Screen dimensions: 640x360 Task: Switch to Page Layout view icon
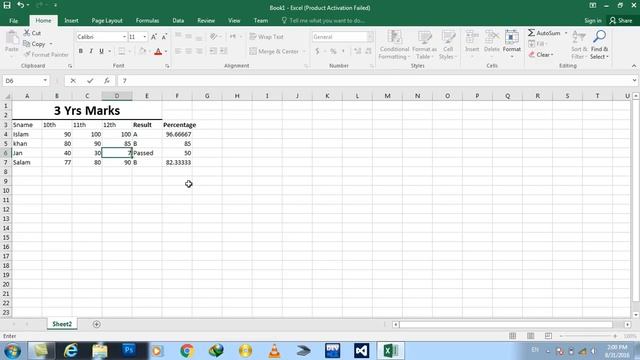pyautogui.click(x=530, y=336)
